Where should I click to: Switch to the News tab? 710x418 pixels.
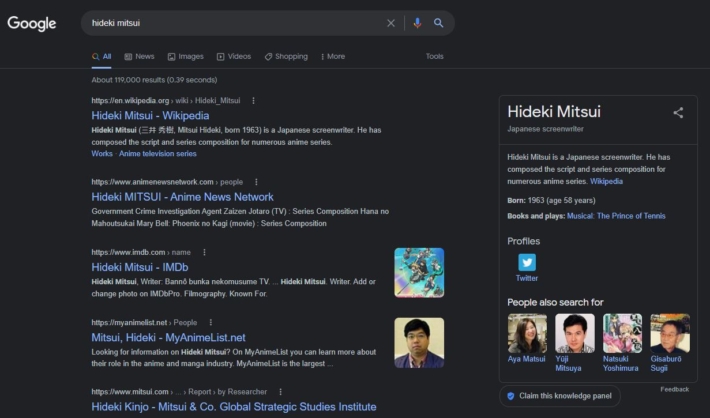click(x=139, y=57)
